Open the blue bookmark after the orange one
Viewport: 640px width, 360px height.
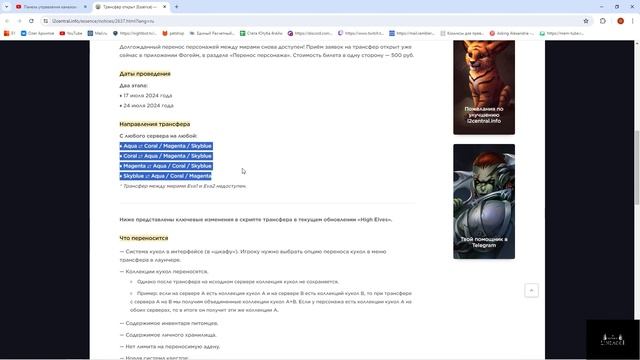pyautogui.click(x=38, y=33)
